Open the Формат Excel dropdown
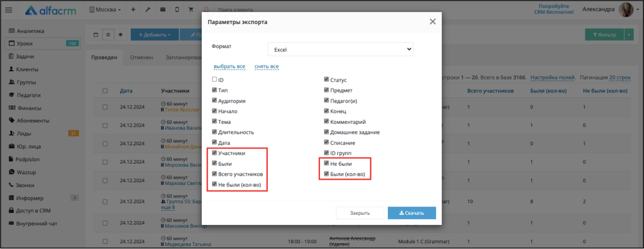The height and width of the screenshot is (249, 644). [x=341, y=49]
